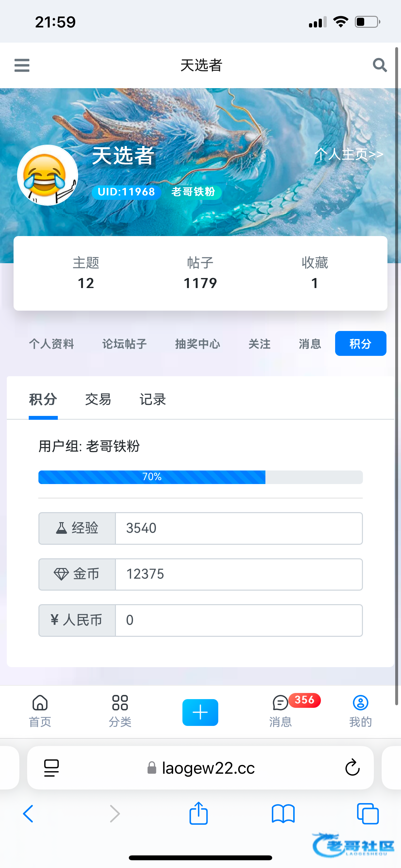Switch to the 记录 tab

pyautogui.click(x=153, y=400)
